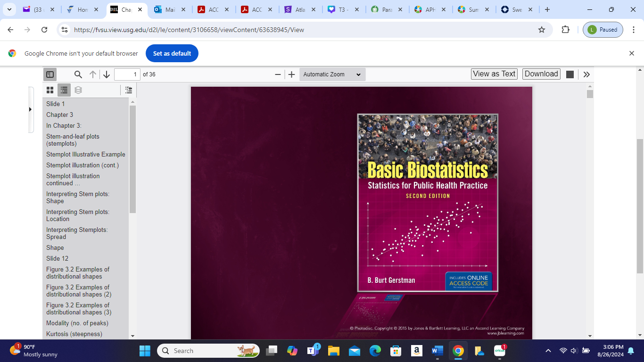Click the Basic Biostatistics book cover image
644x362 pixels.
[428, 203]
